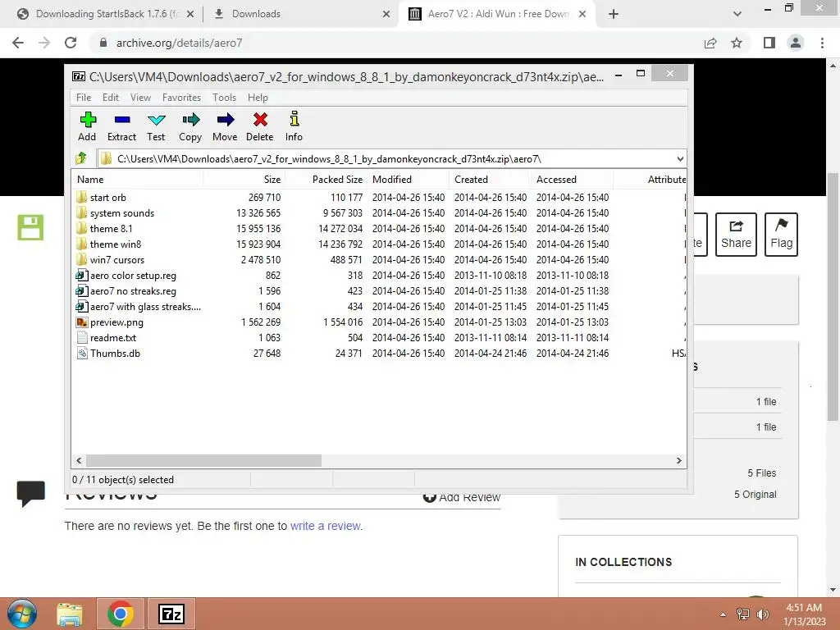840x630 pixels.
Task: Show hidden tray icons arrow
Action: (x=724, y=614)
